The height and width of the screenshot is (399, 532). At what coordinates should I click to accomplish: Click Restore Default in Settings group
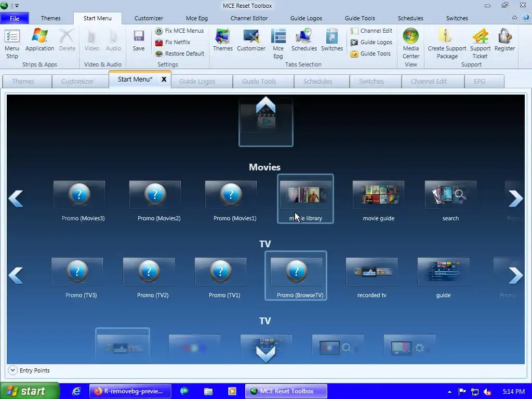179,54
